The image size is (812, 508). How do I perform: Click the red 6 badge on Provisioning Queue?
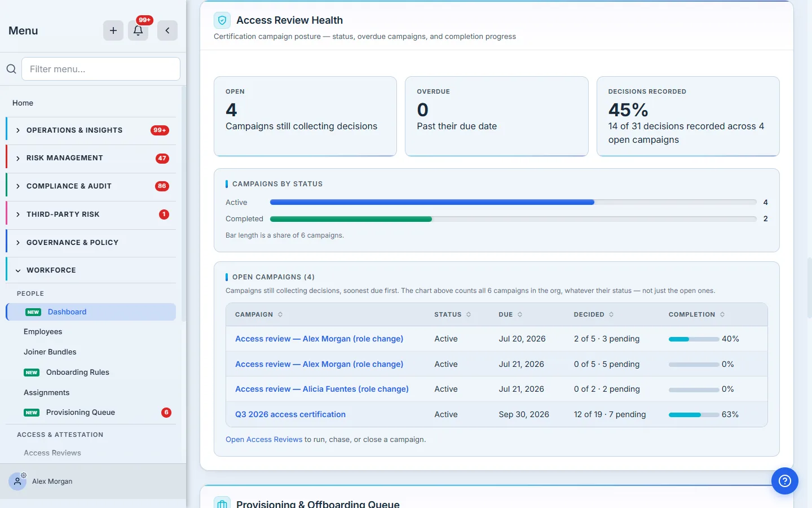tap(166, 413)
